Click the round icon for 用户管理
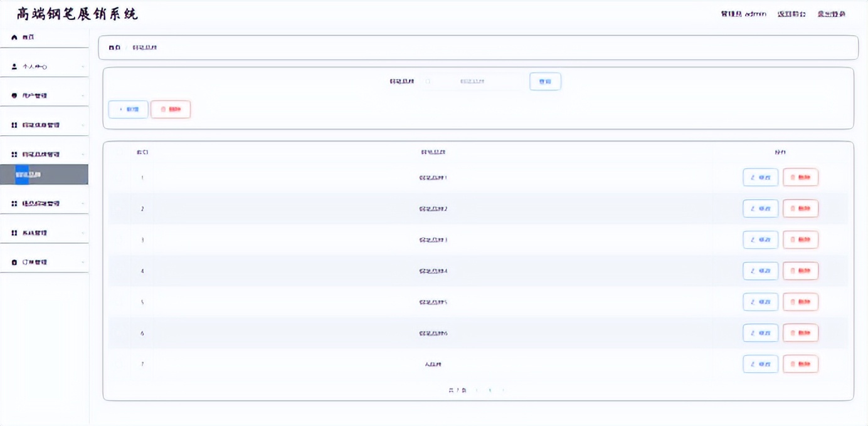This screenshot has height=426, width=868. coord(14,96)
